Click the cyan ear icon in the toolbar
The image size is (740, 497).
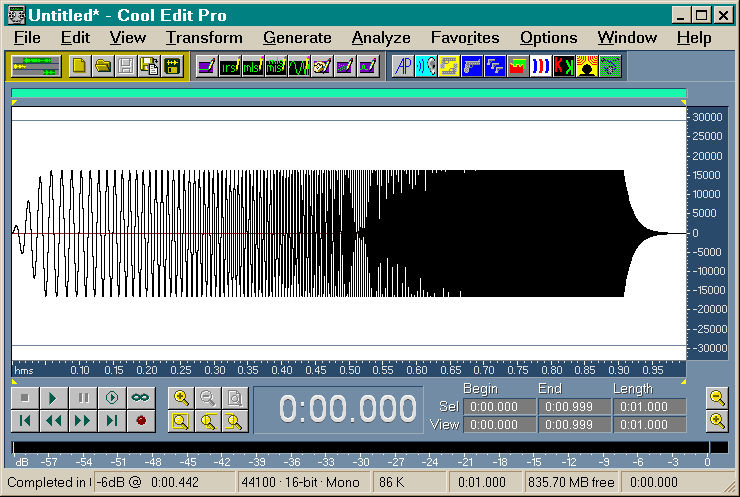point(426,66)
